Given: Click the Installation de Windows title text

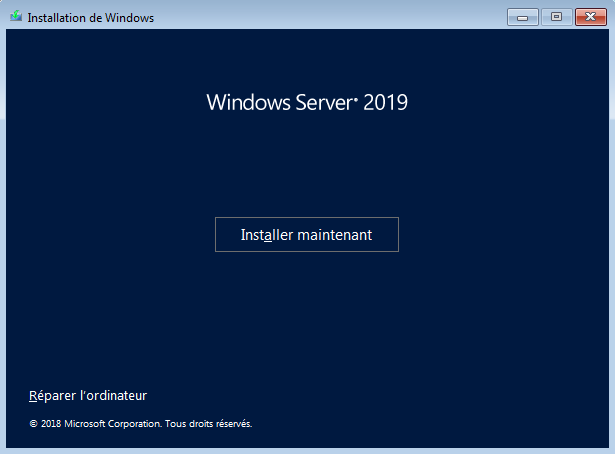Looking at the screenshot, I should [x=91, y=18].
